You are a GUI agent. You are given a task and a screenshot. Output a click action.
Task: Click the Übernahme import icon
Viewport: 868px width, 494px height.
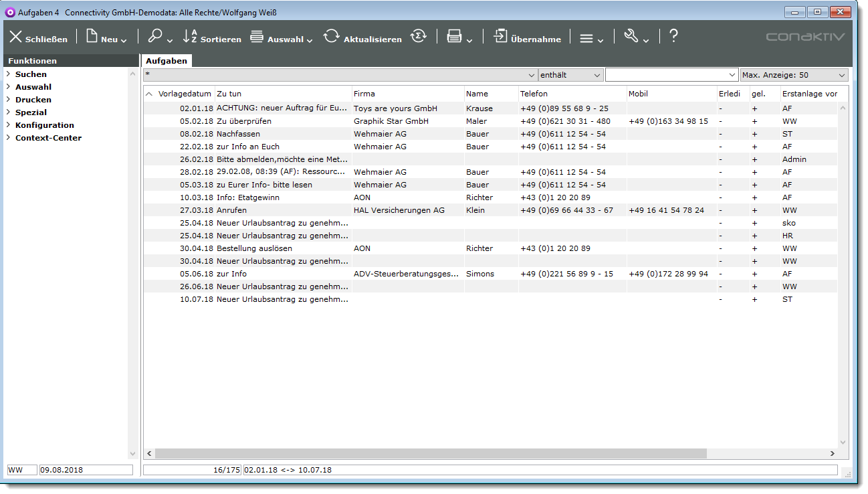(501, 37)
